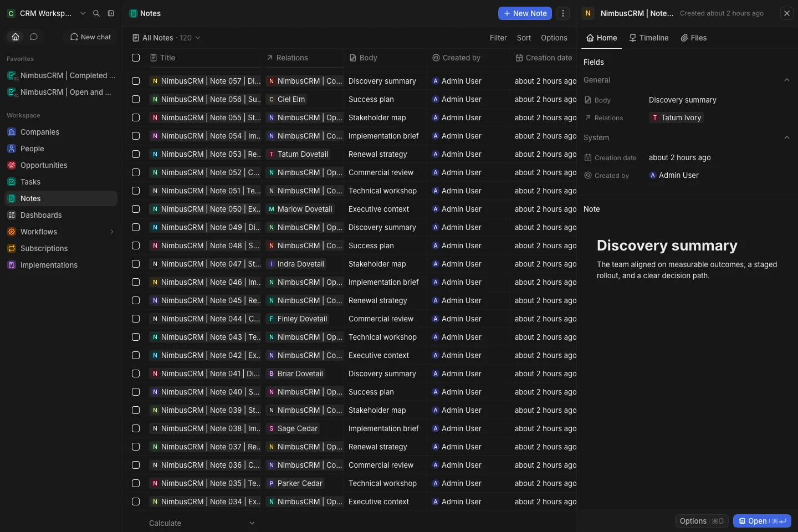Click the Sage Cedar relation chip

(292, 428)
